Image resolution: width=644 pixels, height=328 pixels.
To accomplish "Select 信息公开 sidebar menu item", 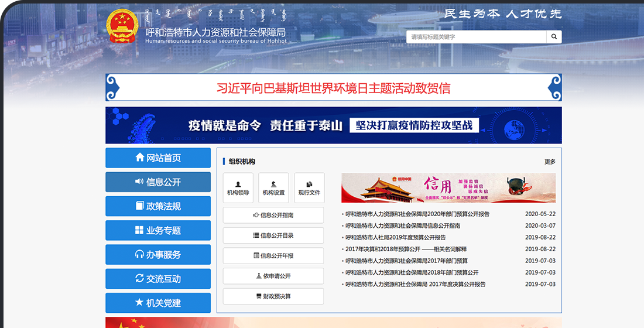I will (158, 182).
